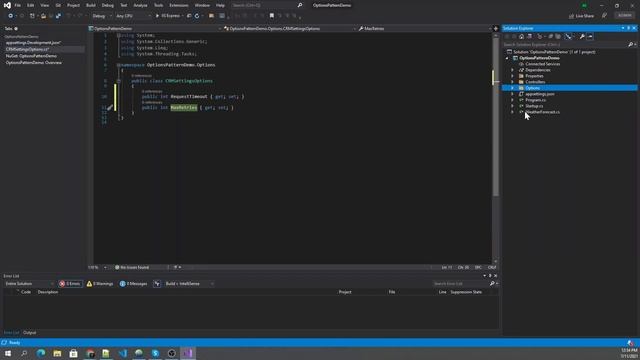Open the Build + IntelliSense dropdown
This screenshot has height=360, width=640.
(x=189, y=284)
